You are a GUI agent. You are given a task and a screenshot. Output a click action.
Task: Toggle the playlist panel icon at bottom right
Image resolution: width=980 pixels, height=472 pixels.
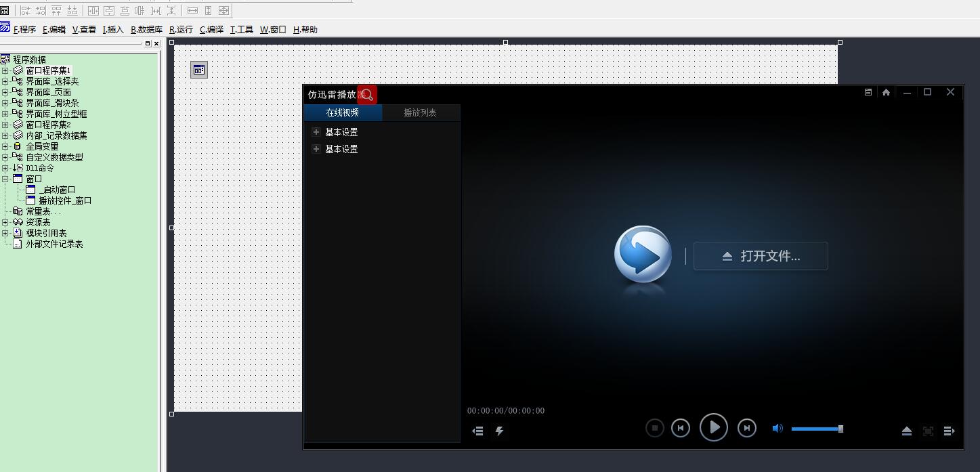click(949, 431)
